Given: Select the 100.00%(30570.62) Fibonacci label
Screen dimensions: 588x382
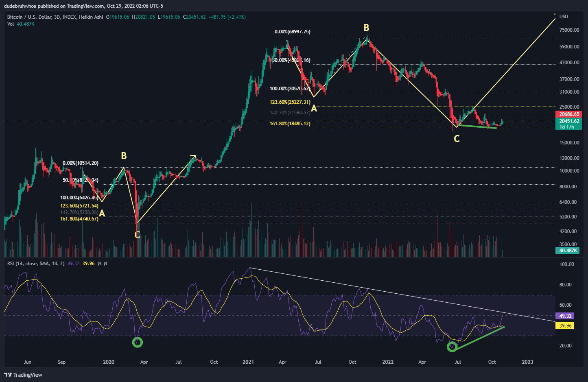Looking at the screenshot, I should [x=290, y=89].
